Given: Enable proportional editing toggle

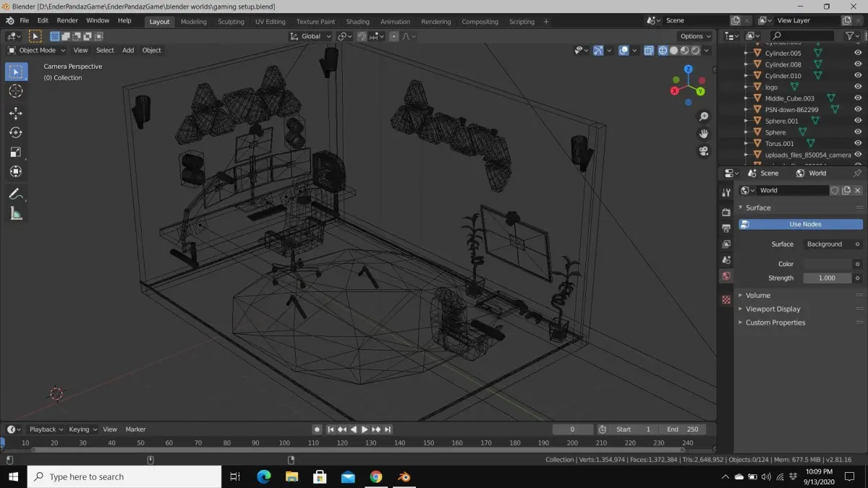Looking at the screenshot, I should pos(393,36).
